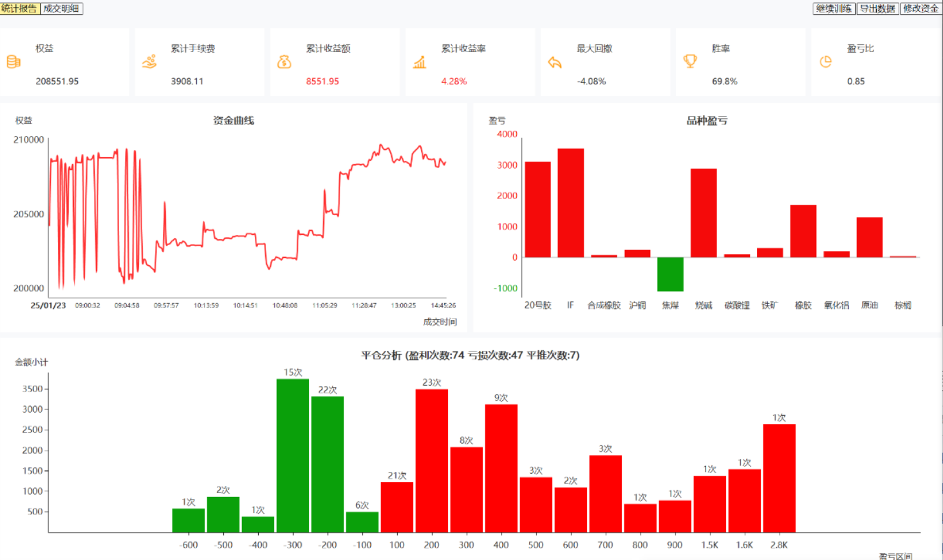Image resolution: width=943 pixels, height=560 pixels.
Task: Click the 09:00:32 time axis label
Action: point(88,305)
